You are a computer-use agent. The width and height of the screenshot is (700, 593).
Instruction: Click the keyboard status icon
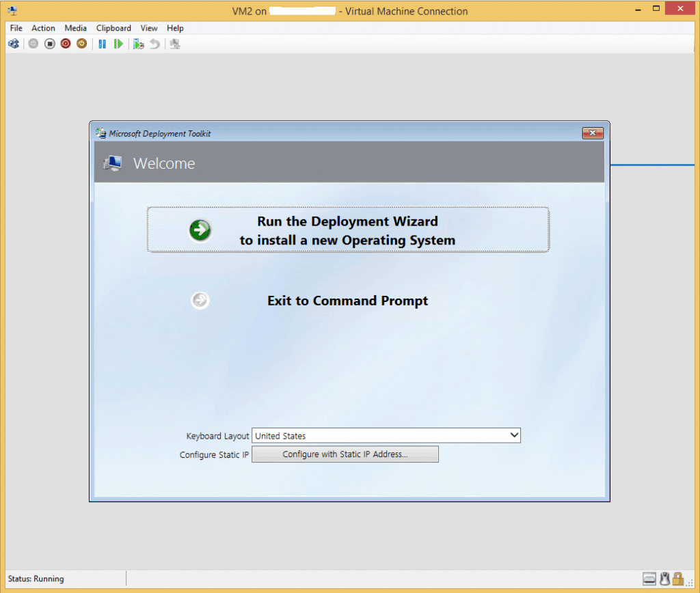coord(649,579)
